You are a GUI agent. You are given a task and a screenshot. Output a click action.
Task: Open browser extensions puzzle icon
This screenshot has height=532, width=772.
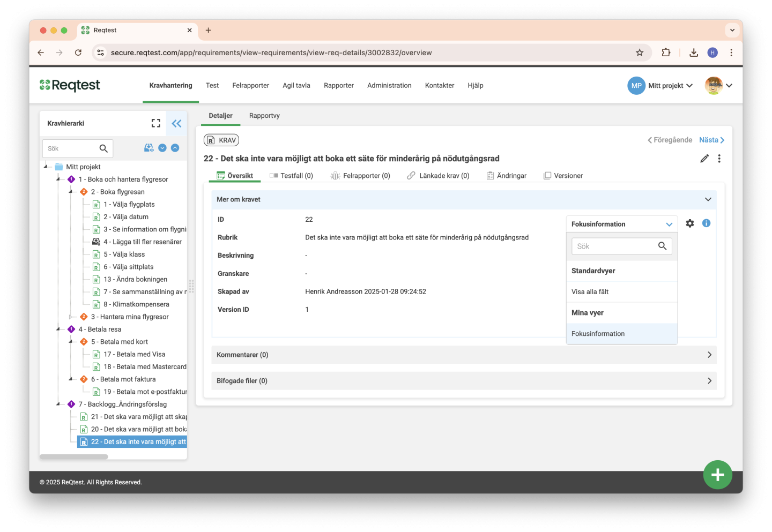pos(666,53)
